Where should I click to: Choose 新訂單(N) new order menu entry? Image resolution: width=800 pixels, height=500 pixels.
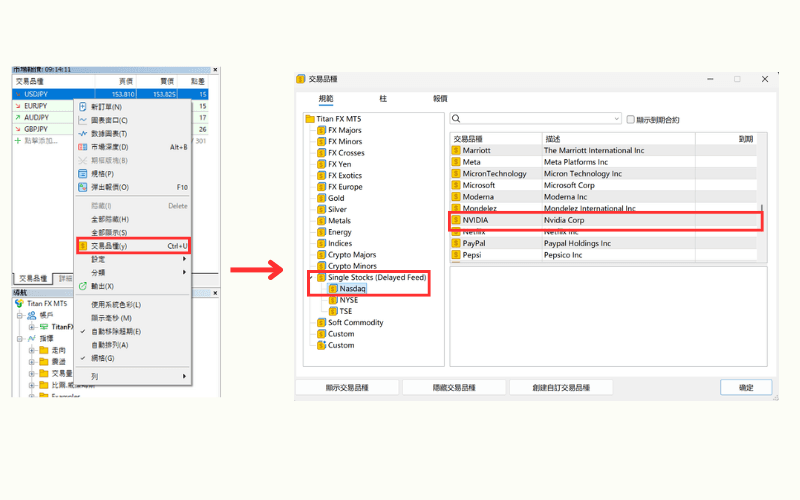(133, 107)
